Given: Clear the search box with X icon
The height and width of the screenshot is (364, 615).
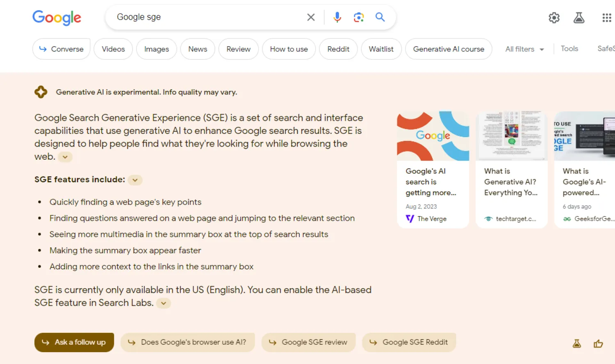Looking at the screenshot, I should point(311,17).
